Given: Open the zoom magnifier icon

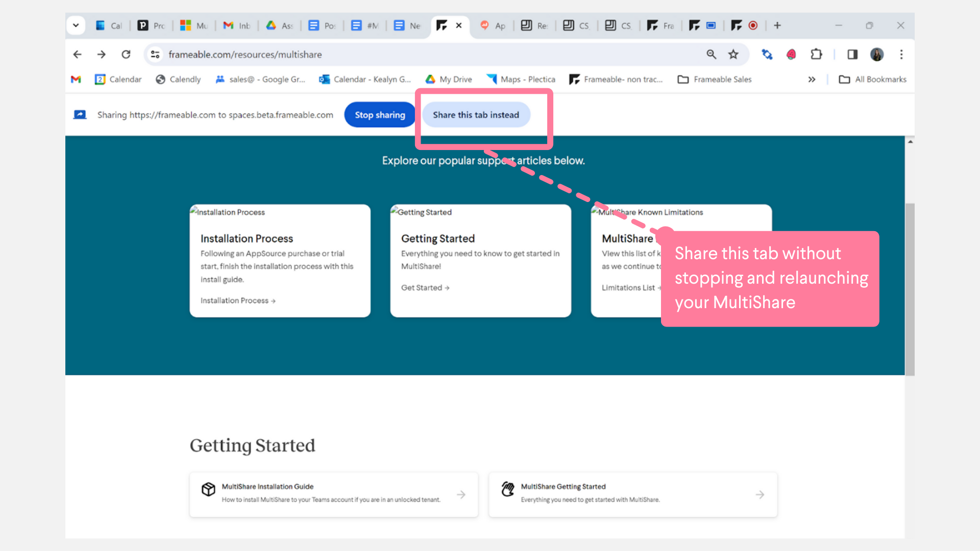Looking at the screenshot, I should (x=711, y=54).
